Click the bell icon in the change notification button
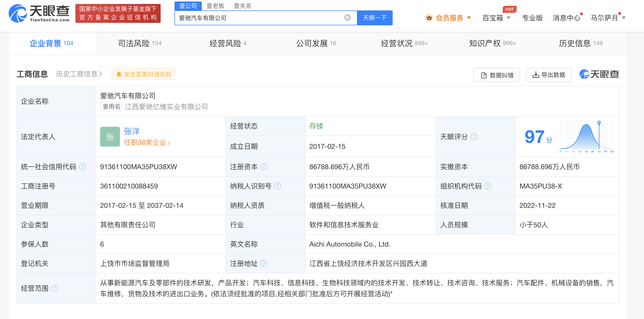This screenshot has width=644, height=319. coord(119,74)
